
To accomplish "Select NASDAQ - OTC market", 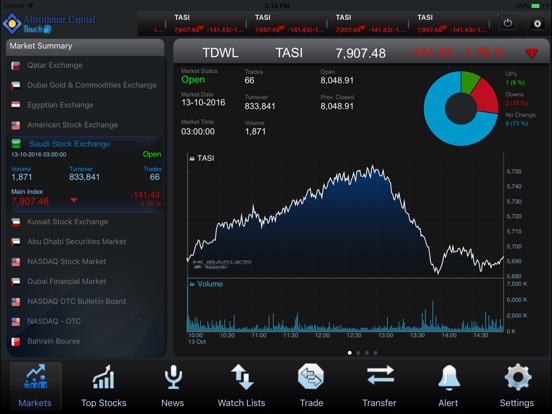I will (84, 321).
